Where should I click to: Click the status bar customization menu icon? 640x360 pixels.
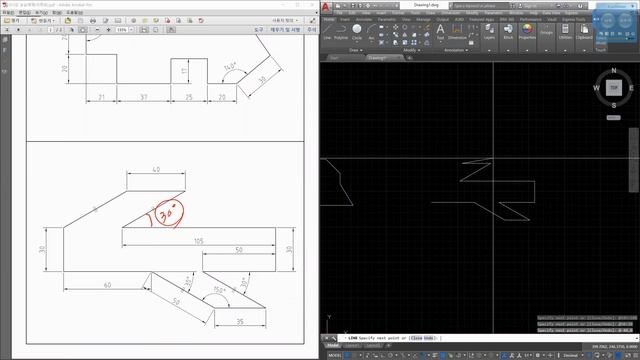coord(636,356)
